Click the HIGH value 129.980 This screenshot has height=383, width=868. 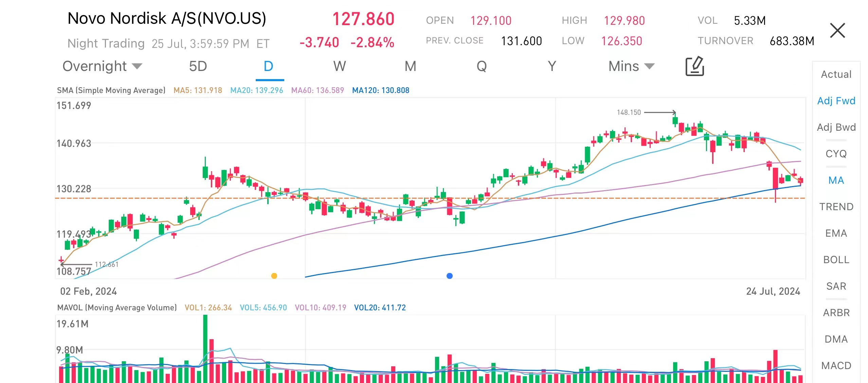point(624,21)
